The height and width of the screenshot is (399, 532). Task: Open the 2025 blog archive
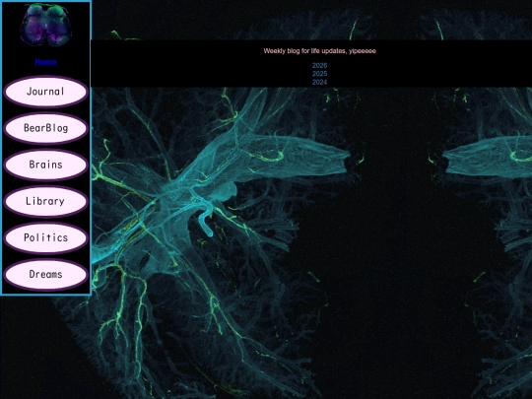coord(319,74)
